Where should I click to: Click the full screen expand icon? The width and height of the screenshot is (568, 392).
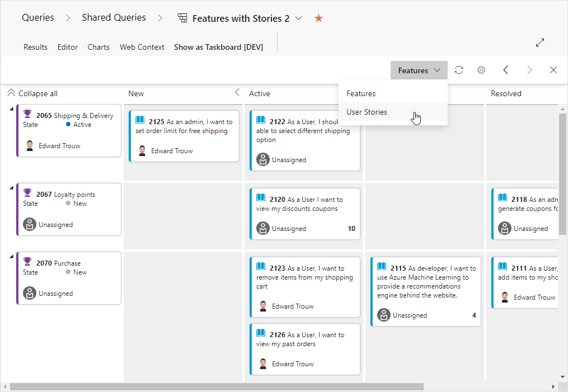(x=540, y=42)
